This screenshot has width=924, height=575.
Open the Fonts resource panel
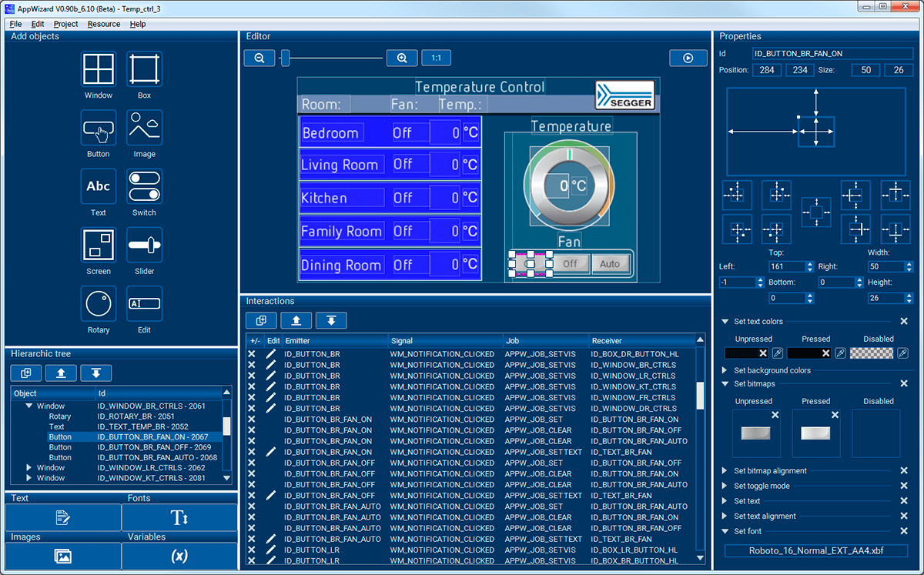point(179,517)
